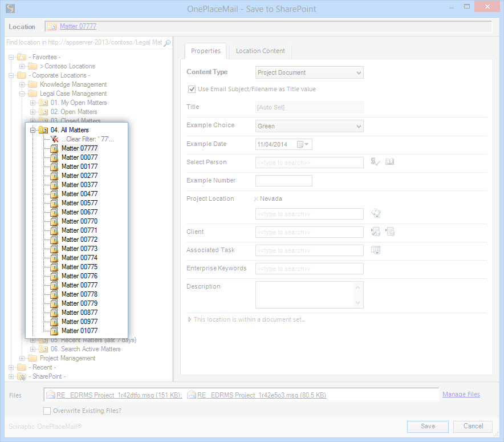Switch to the Location Content tab
Screen dimensions: 504x442
[261, 51]
